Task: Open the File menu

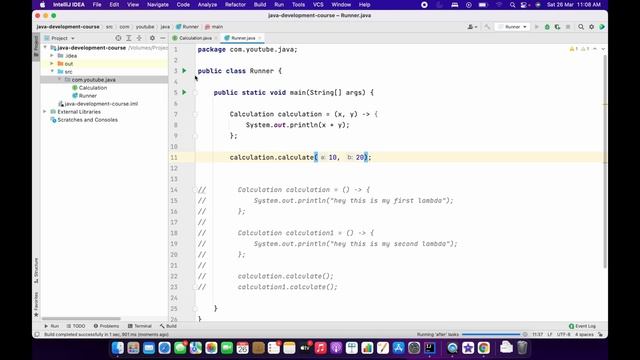Action: click(97, 5)
